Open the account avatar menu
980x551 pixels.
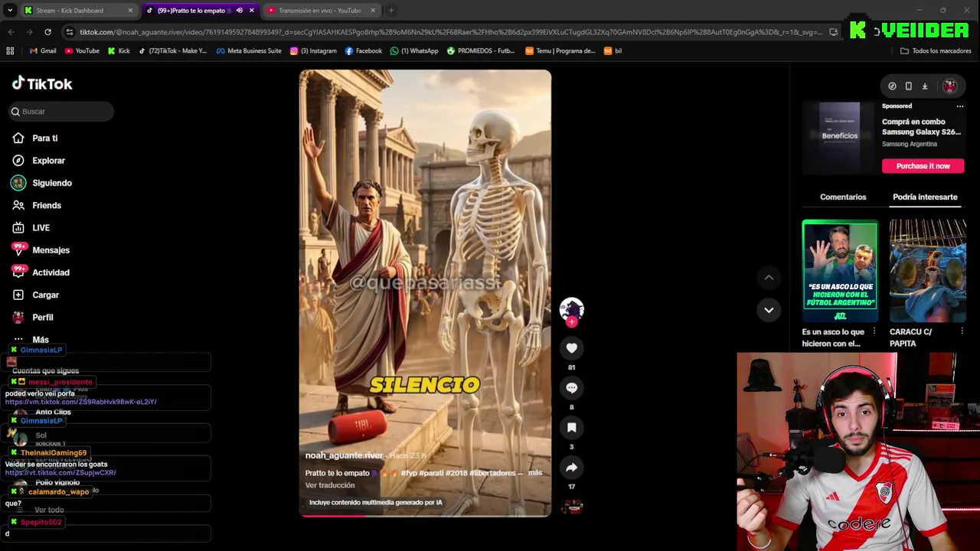(949, 86)
